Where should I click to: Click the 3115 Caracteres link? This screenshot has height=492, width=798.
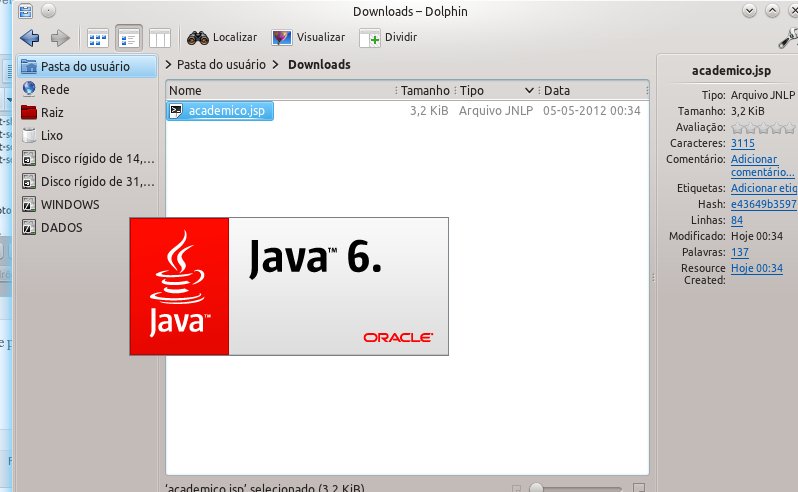pyautogui.click(x=743, y=143)
